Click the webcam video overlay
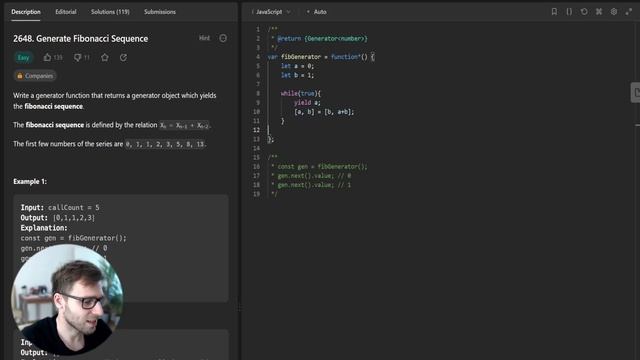The image size is (640, 360). 67,300
